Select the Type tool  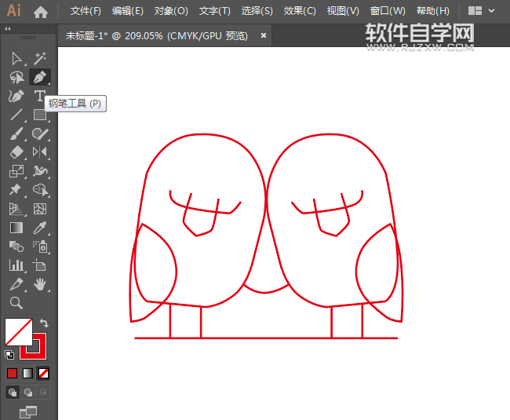(x=39, y=96)
